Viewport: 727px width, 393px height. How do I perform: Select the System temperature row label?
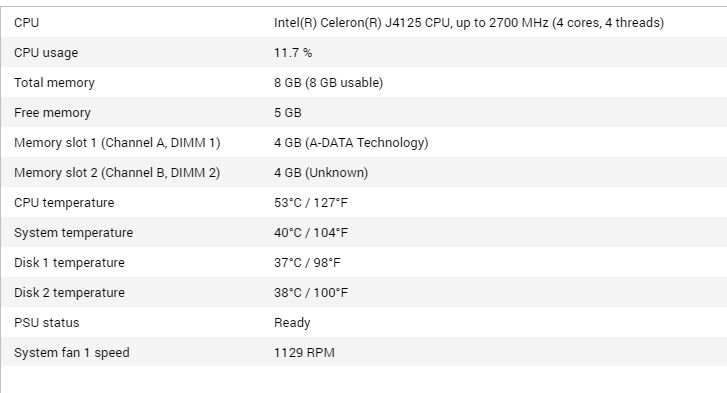click(x=73, y=233)
